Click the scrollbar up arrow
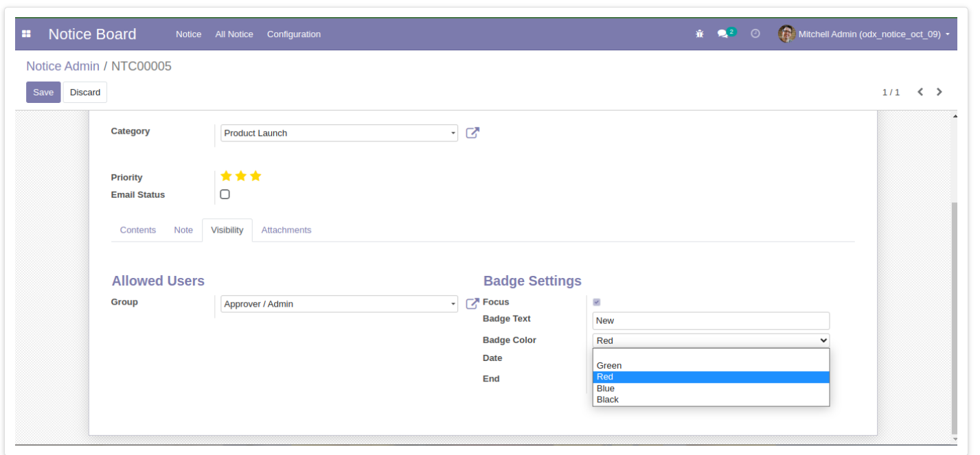 pyautogui.click(x=955, y=116)
